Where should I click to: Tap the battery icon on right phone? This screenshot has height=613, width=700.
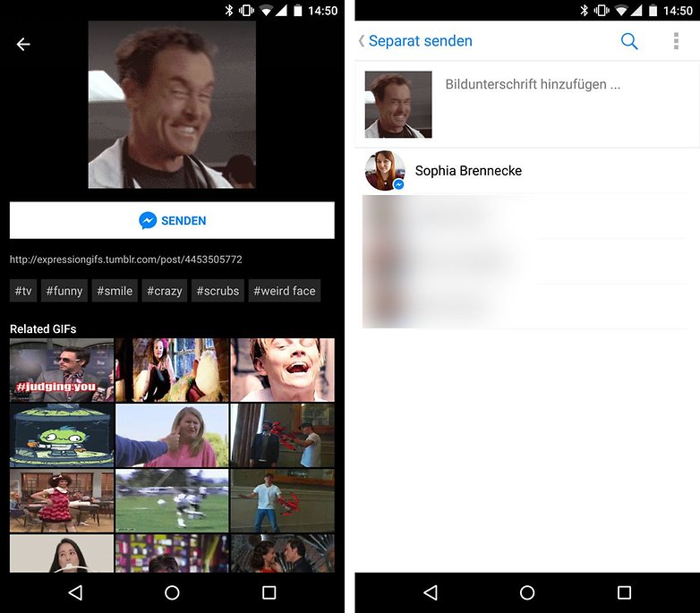click(x=653, y=10)
